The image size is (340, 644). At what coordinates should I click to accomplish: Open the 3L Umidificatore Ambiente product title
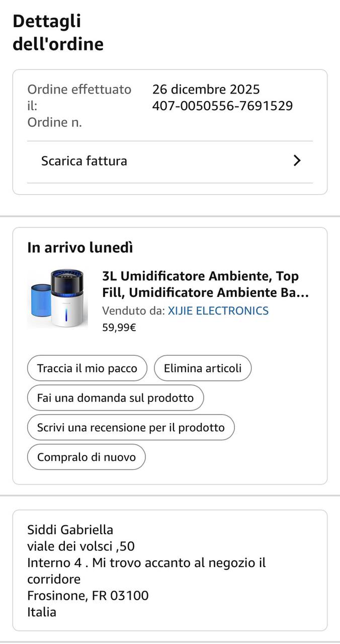(x=205, y=284)
